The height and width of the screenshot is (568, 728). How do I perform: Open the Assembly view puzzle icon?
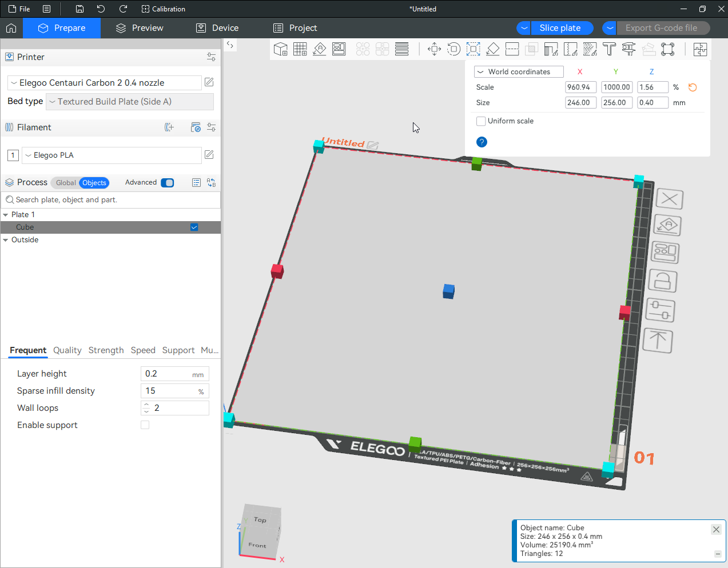[x=700, y=49]
